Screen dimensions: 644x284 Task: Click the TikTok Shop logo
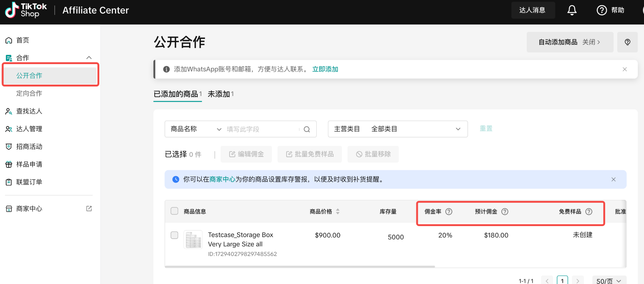pyautogui.click(x=26, y=10)
